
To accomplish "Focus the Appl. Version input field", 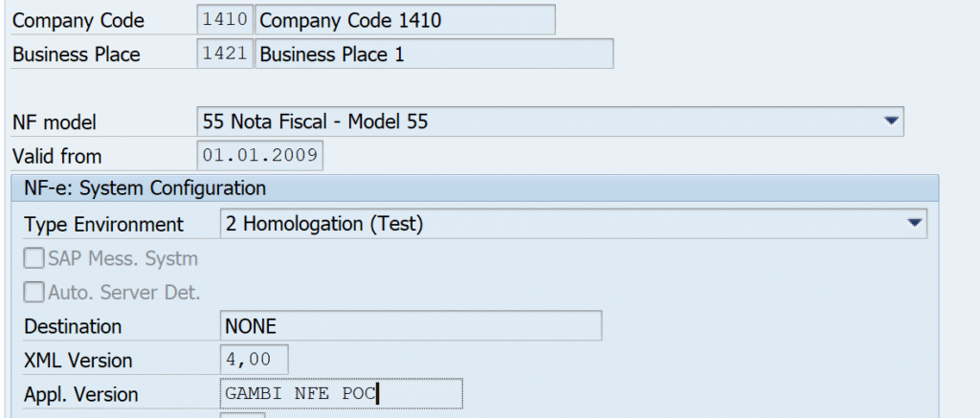I will tap(342, 394).
